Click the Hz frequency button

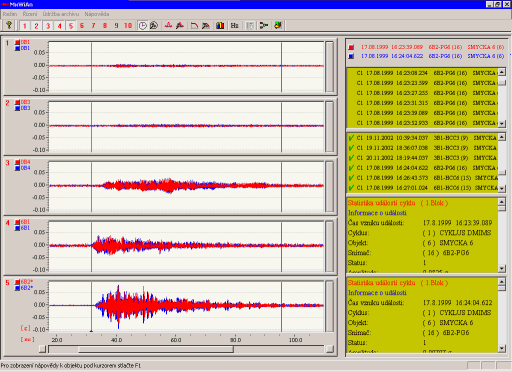[234, 26]
